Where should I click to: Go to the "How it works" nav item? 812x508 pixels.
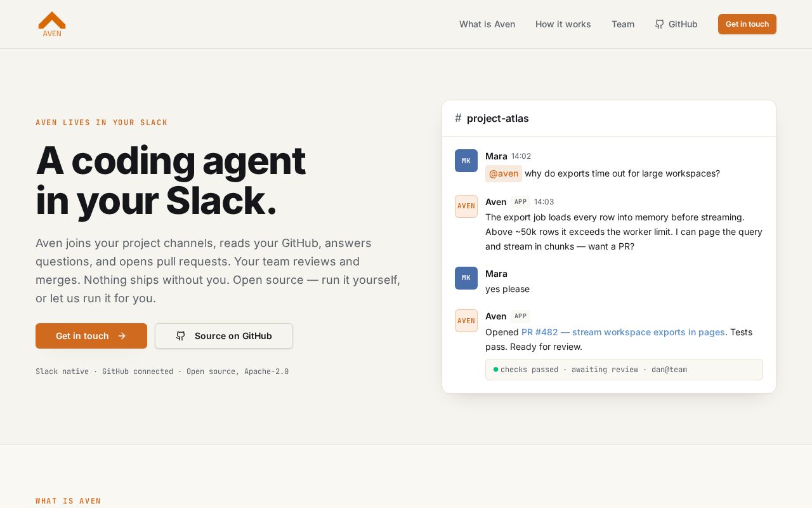click(563, 24)
